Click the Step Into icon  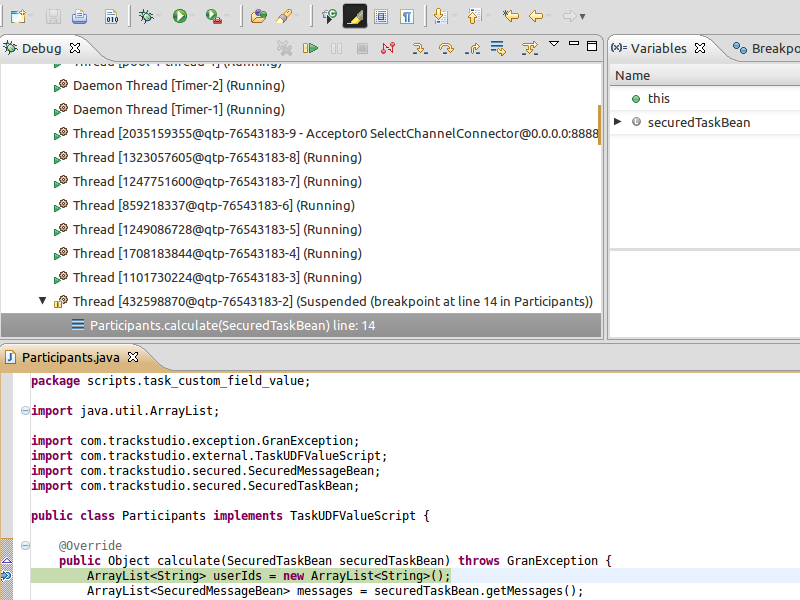tap(420, 48)
